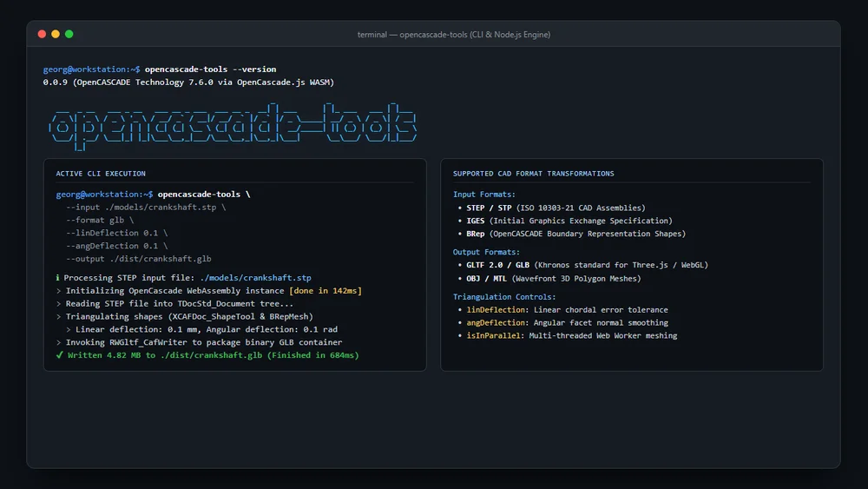Click the info 'i' icon before Processing STEP
The width and height of the screenshot is (868, 489).
tap(57, 277)
